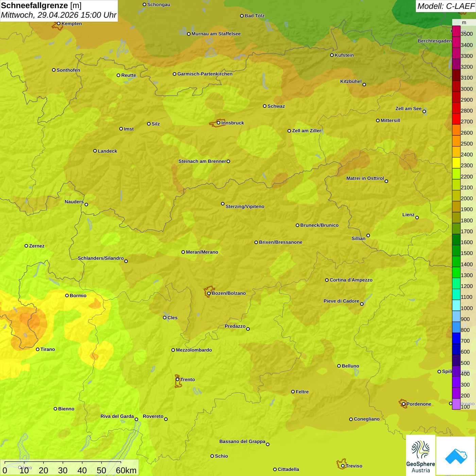Select the Pordenone city marker dot
The width and height of the screenshot is (476, 476).
coord(404,404)
